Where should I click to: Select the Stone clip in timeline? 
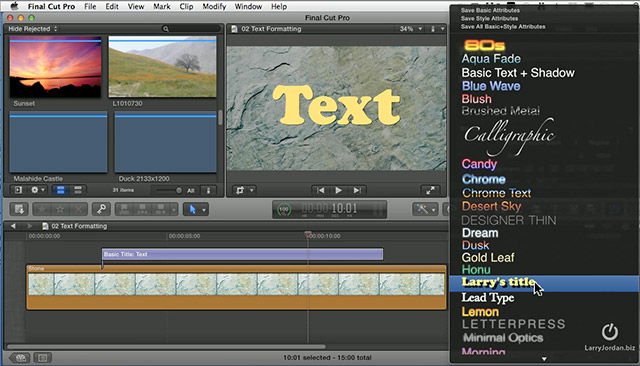(236, 287)
